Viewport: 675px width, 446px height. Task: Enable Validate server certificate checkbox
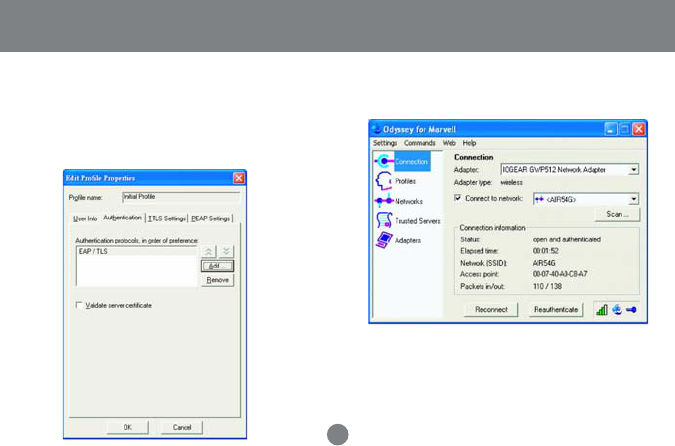click(x=79, y=305)
